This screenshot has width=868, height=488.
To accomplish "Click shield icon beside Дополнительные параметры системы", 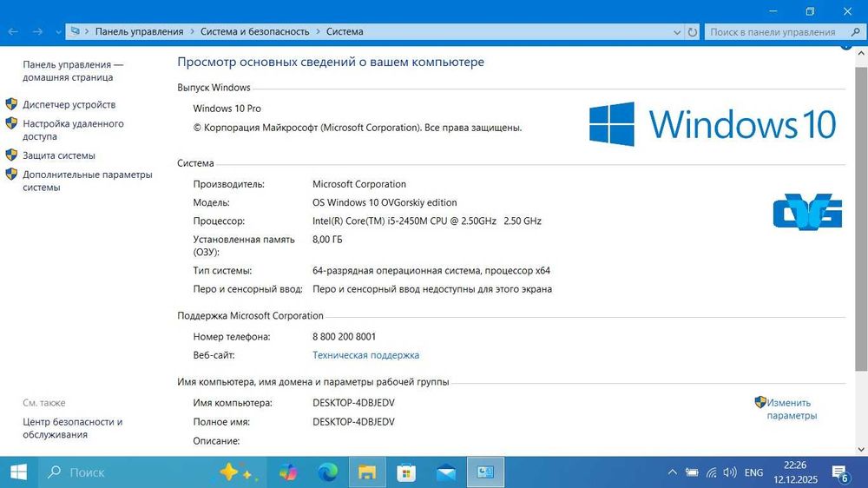I will click(11, 174).
